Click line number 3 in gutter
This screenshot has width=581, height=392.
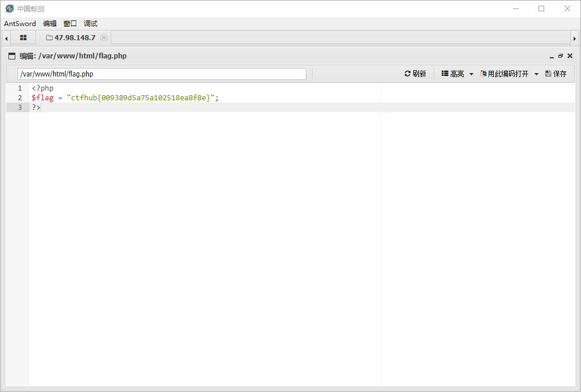(20, 108)
